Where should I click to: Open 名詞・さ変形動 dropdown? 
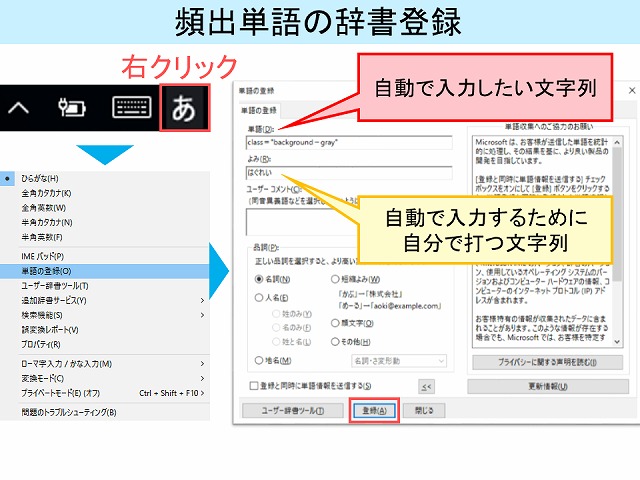point(399,361)
